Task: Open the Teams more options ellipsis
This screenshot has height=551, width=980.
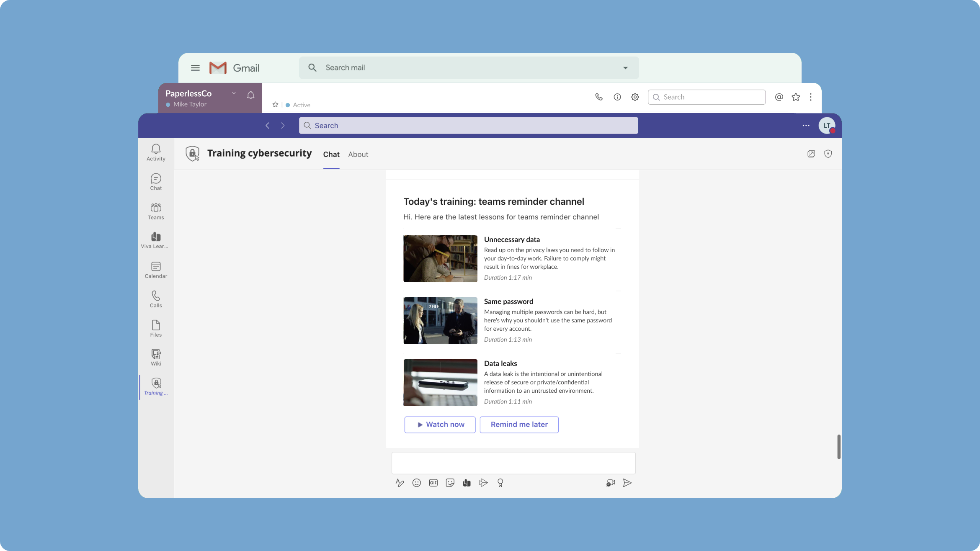Action: [x=806, y=126]
